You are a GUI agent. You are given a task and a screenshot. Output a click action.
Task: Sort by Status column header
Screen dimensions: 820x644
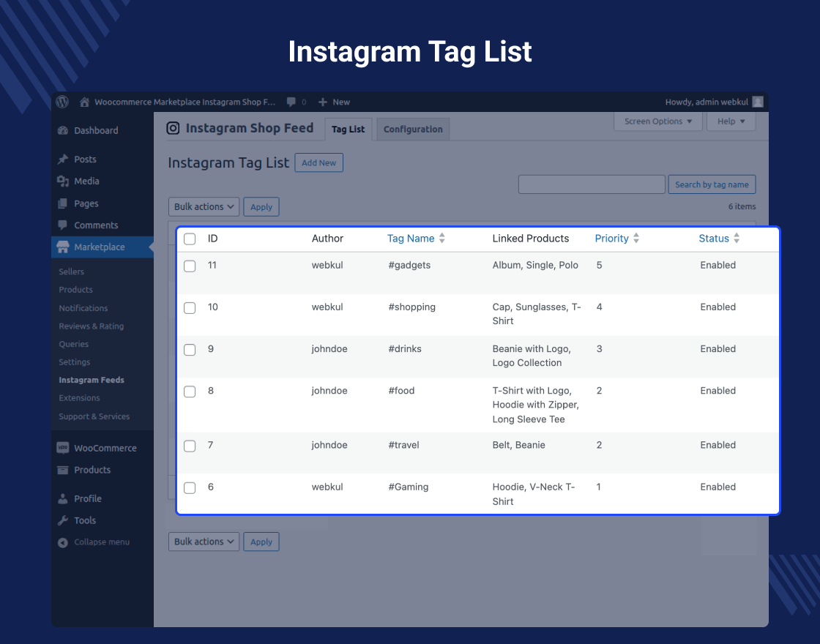coord(714,239)
